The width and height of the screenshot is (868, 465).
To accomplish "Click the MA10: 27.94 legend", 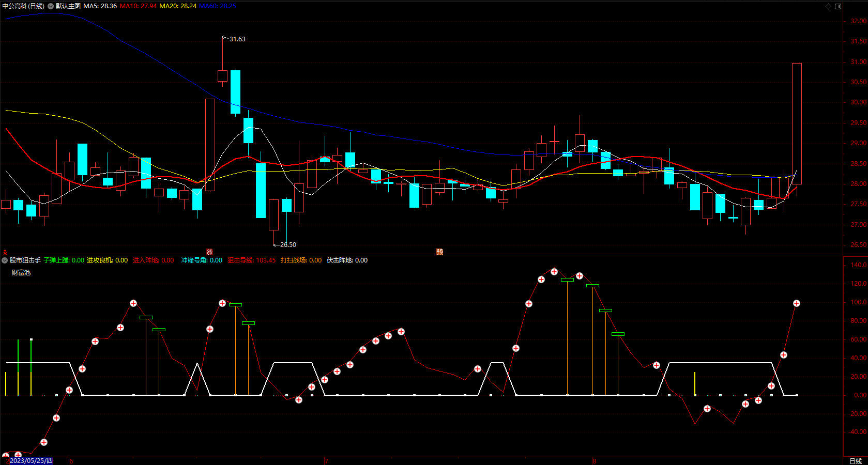I will click(139, 6).
